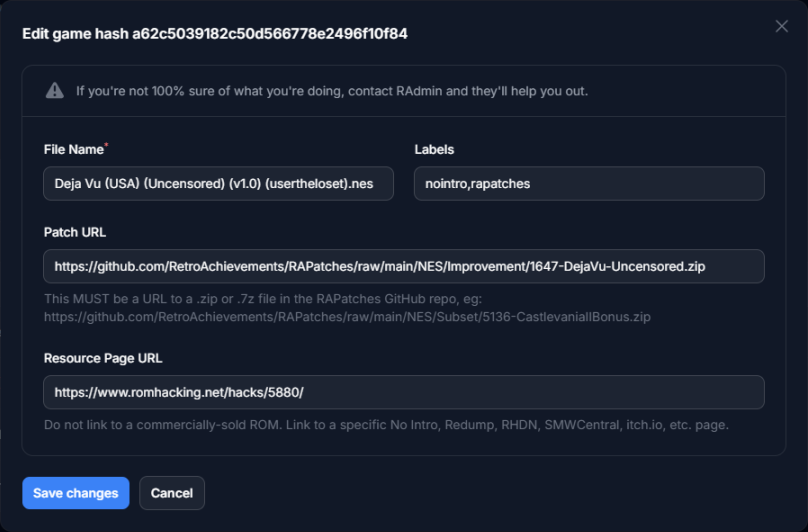
Task: Cancel editing the game hash
Action: 172,493
